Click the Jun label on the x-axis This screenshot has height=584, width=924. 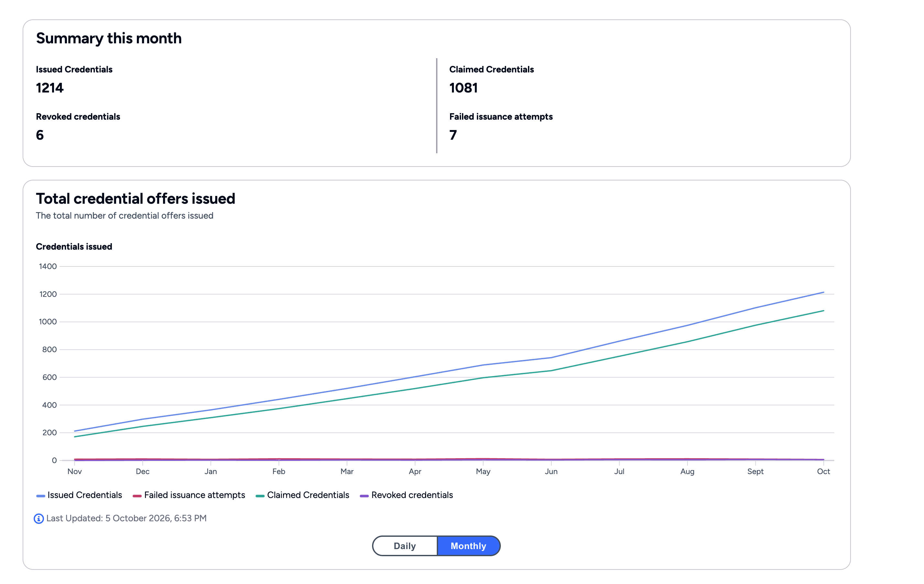(x=551, y=472)
